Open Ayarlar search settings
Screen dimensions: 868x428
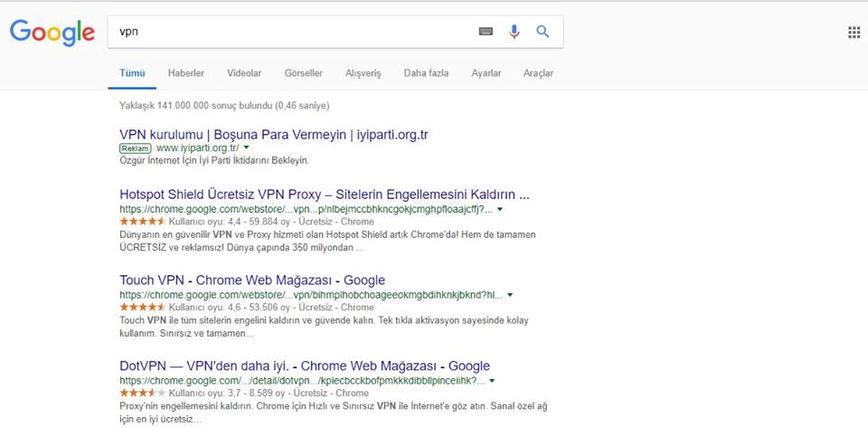486,73
